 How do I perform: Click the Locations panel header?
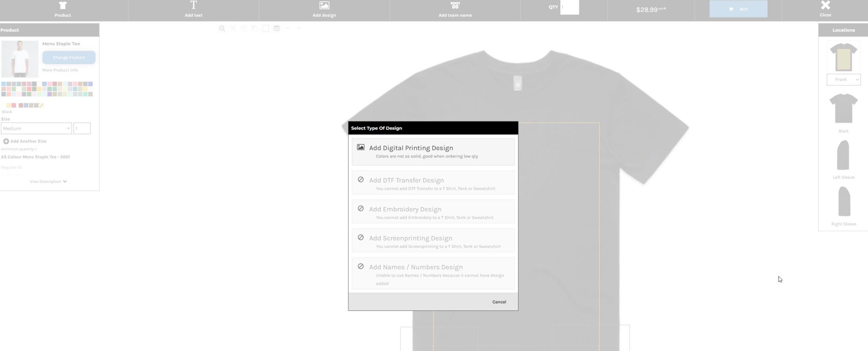point(843,30)
